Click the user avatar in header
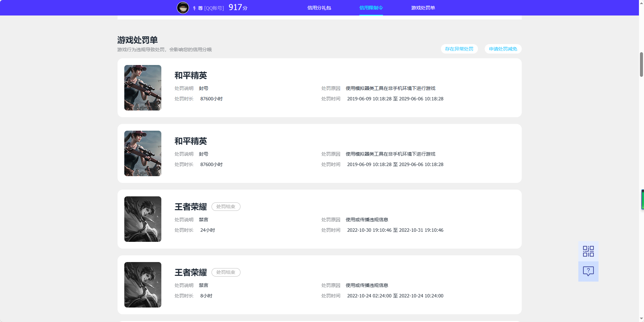Viewport: 644px width, 322px height. click(183, 7)
